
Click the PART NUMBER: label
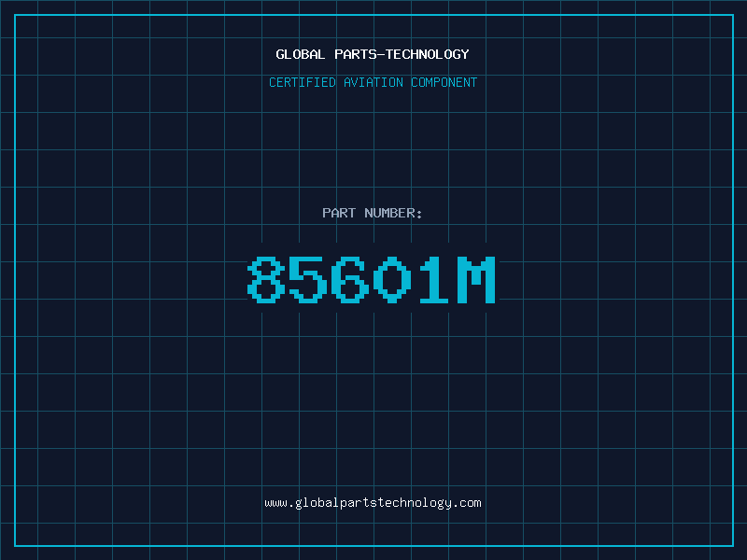pyautogui.click(x=372, y=213)
